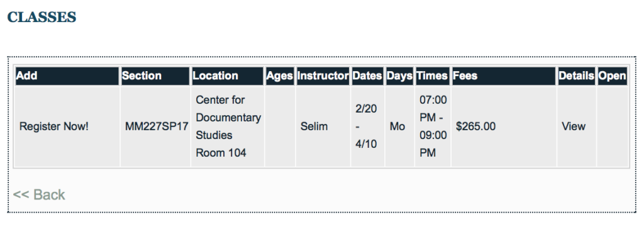Select the Add column header
This screenshot has height=246, width=644.
click(67, 76)
